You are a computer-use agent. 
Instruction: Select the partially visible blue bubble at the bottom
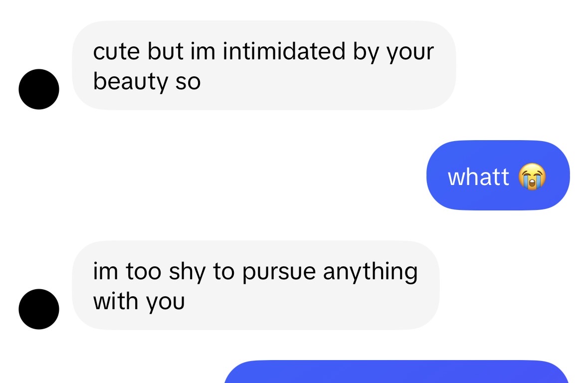[397, 372]
